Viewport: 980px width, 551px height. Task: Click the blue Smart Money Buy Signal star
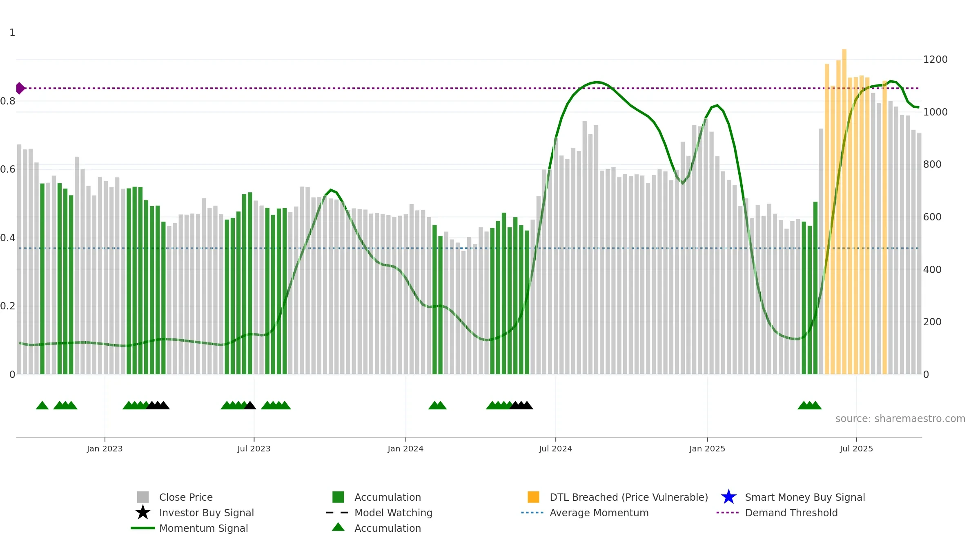[x=729, y=497]
